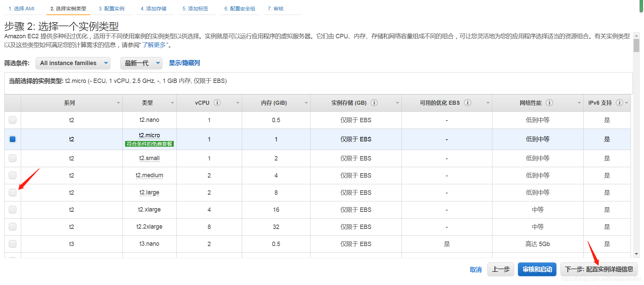Go to step 1. 选择 AMI tab
644x285 pixels.
(22, 9)
